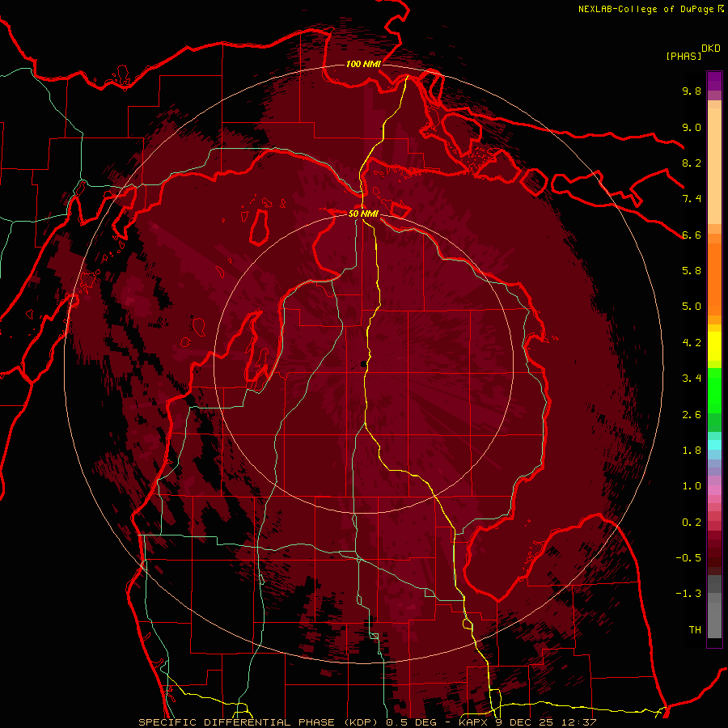Pick the bright green color bar segment
Viewport: 728px width, 728px height.
pos(714,390)
